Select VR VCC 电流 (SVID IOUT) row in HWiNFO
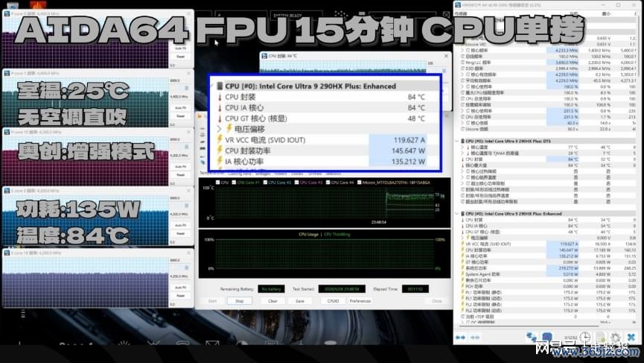 (x=546, y=244)
